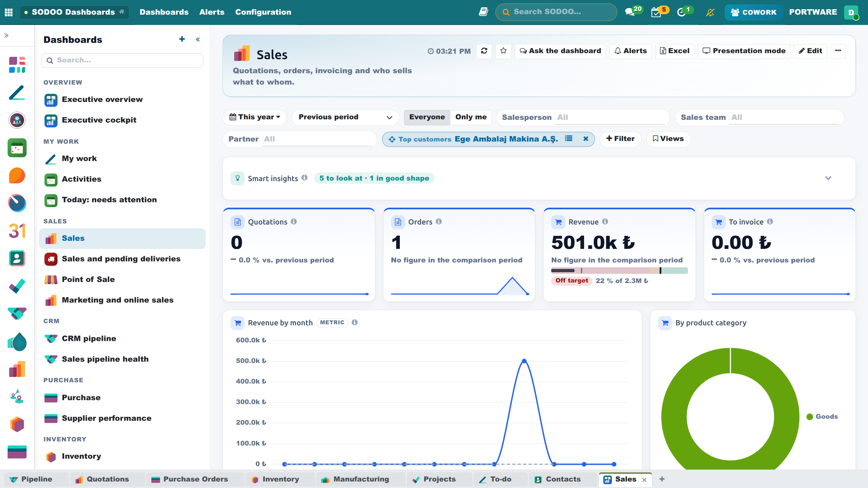This screenshot has height=488, width=868.
Task: Click the Revenue target progress bar
Action: 619,271
